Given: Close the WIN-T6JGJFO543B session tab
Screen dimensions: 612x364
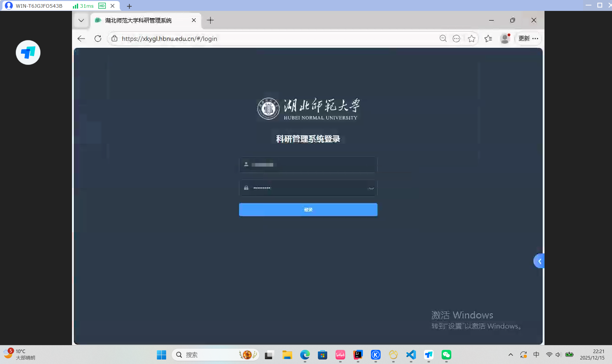Looking at the screenshot, I should (113, 6).
